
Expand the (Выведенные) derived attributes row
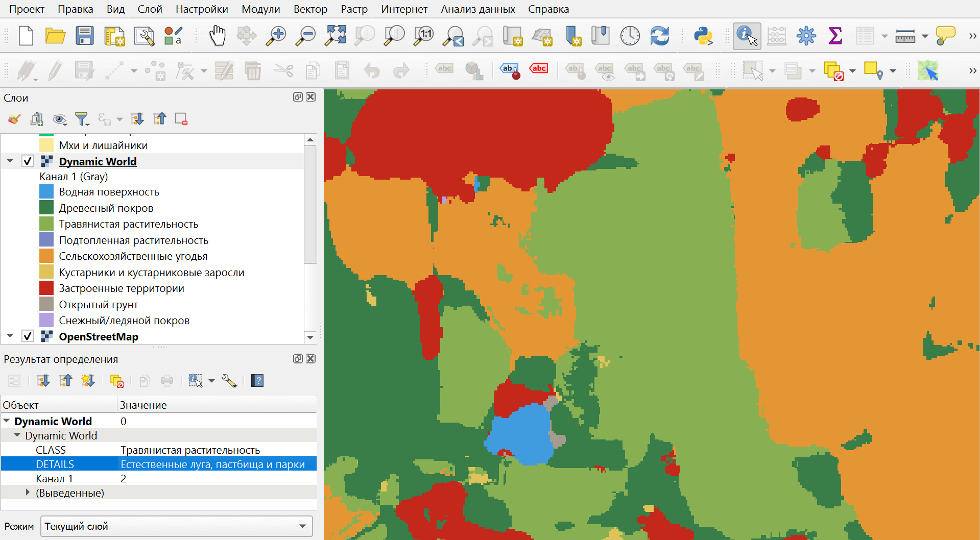[28, 493]
